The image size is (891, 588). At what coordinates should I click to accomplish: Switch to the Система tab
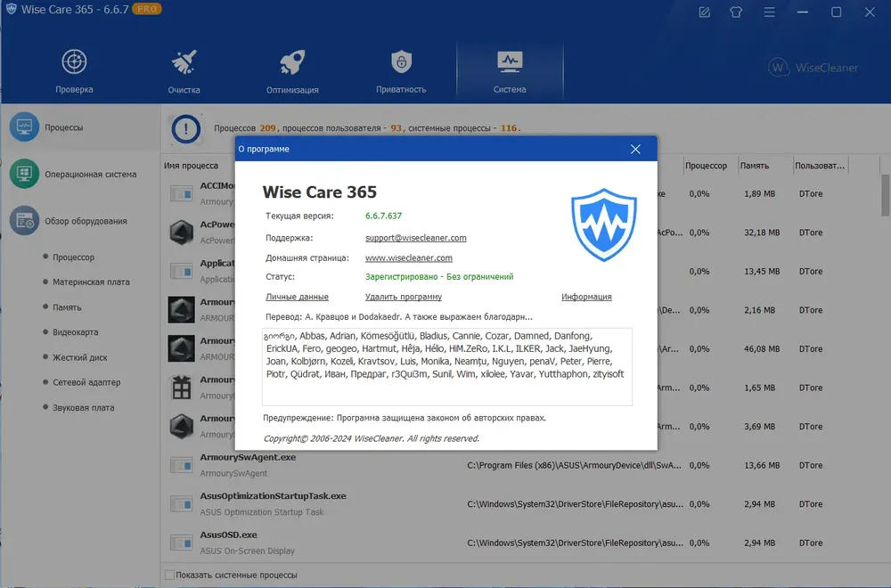(x=510, y=71)
